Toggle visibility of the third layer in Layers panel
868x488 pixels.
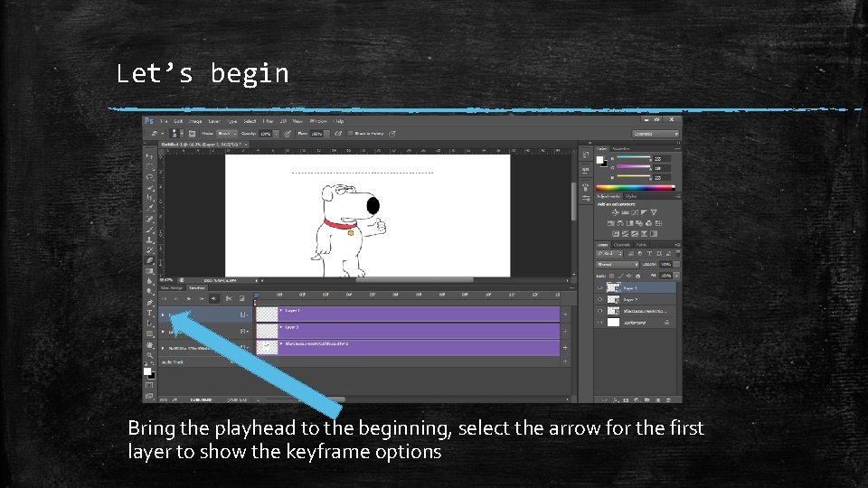pos(600,311)
